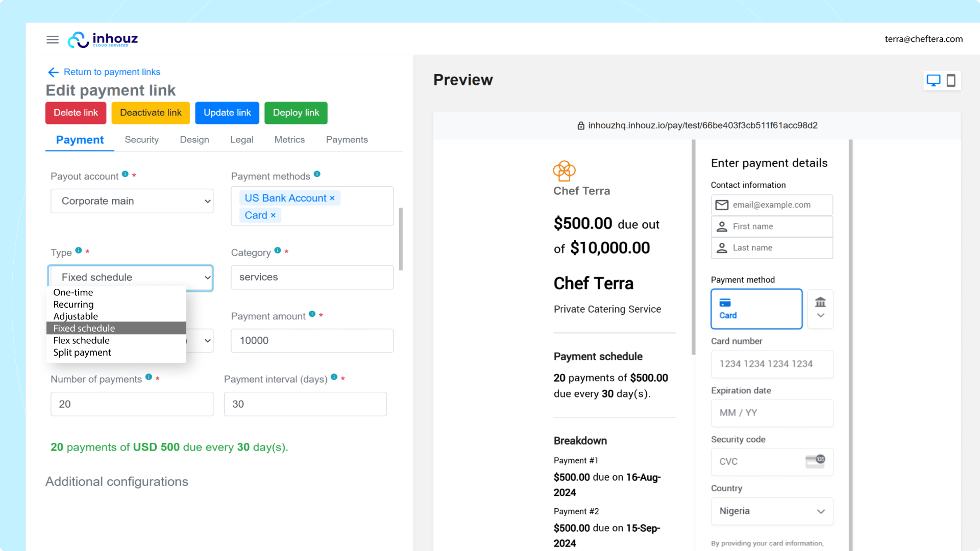Click the Payment amount input showing 10000

point(311,340)
